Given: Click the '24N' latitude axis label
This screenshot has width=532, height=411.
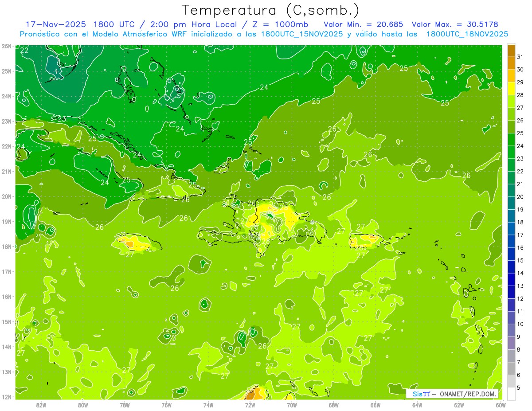Looking at the screenshot, I should (x=7, y=96).
